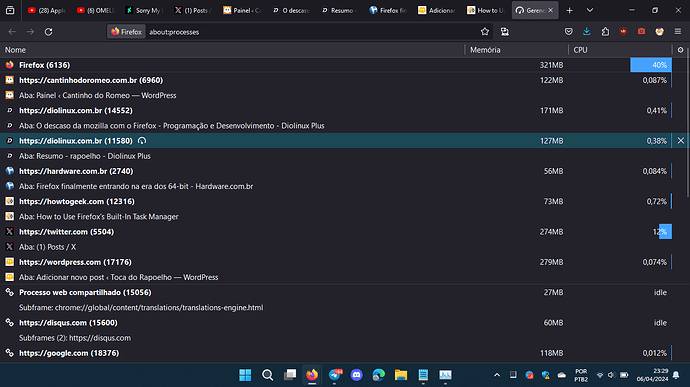
Task: List all tabs dropdown arrow
Action: pyautogui.click(x=590, y=10)
